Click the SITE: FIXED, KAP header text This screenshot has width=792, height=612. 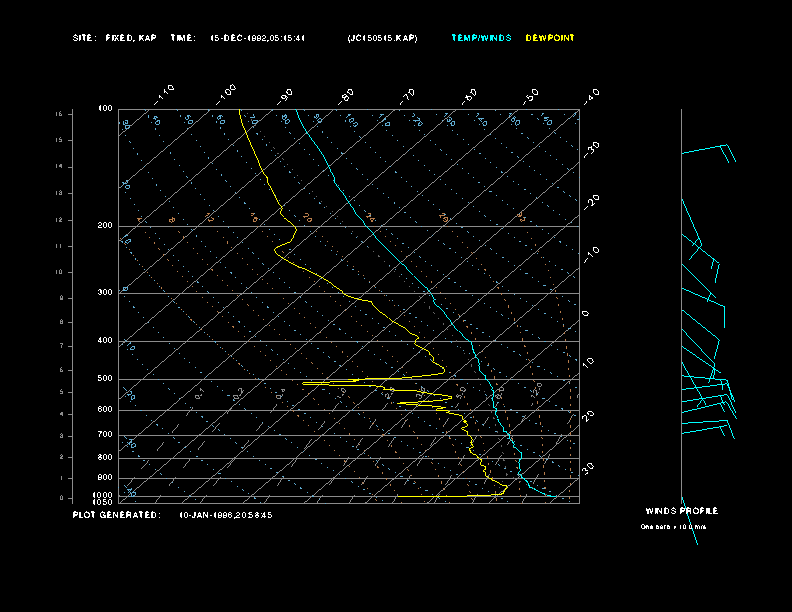(x=115, y=38)
